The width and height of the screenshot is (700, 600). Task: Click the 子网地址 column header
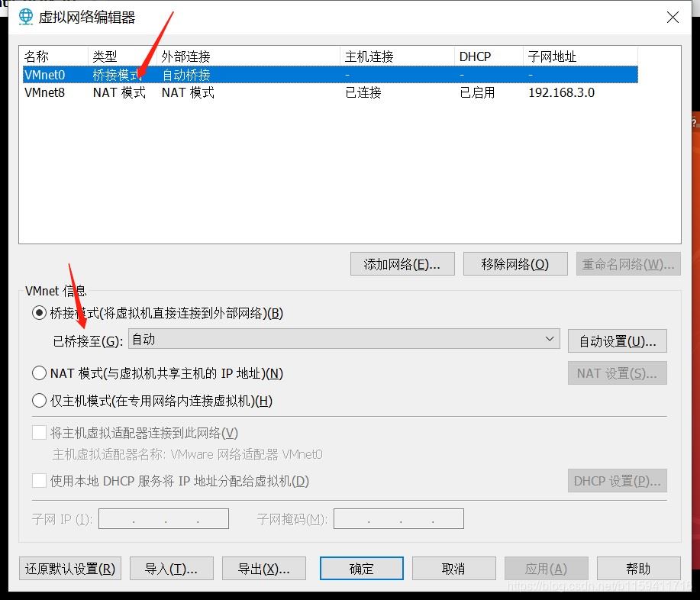tap(580, 56)
